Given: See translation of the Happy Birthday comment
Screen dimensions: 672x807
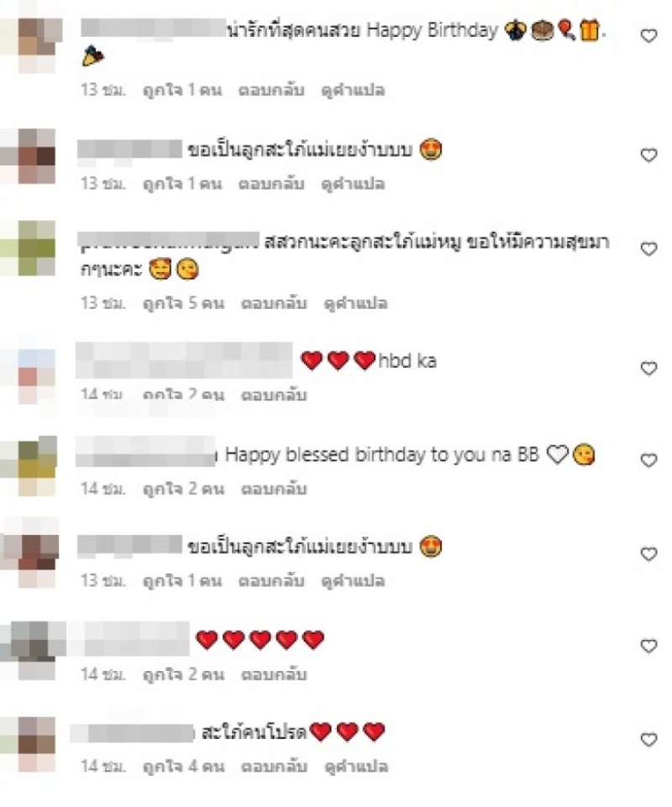Looking at the screenshot, I should [x=353, y=91].
